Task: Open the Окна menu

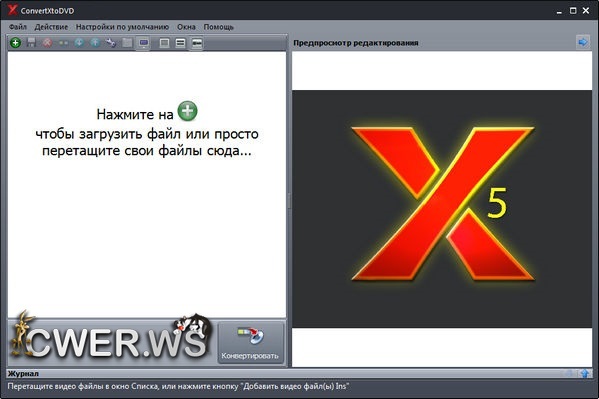Action: [x=186, y=27]
